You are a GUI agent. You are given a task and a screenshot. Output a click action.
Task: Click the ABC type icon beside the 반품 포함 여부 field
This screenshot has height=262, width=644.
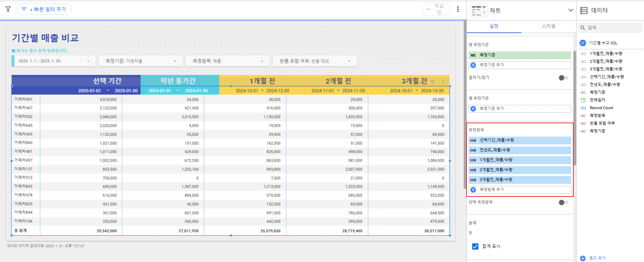(x=583, y=123)
